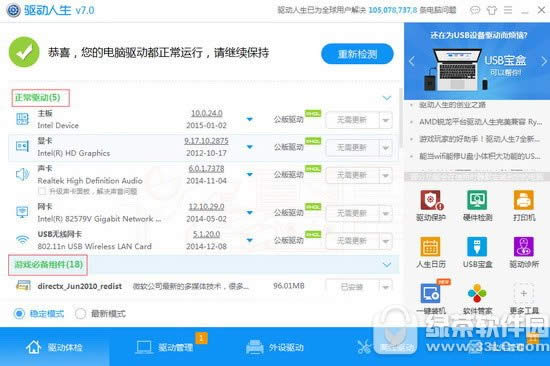Check the 升级声卡面板 checkbox under sound card
This screenshot has width=550, height=366.
pos(42,191)
